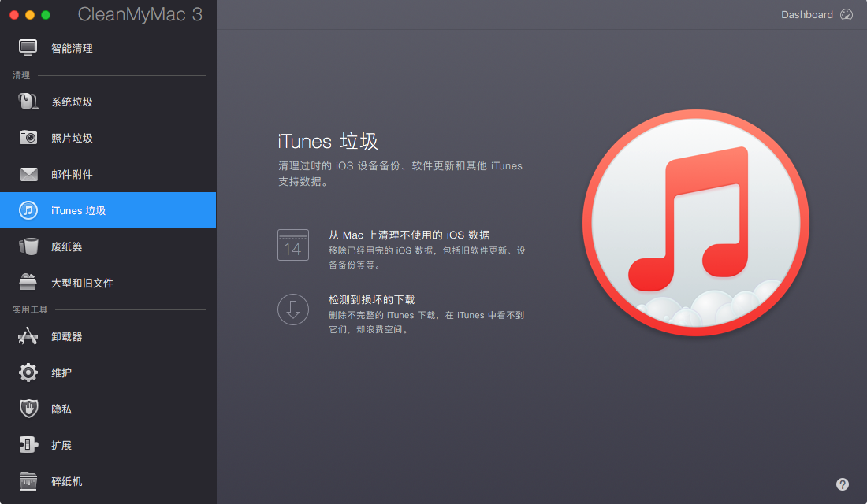Click the Dashboard gauge icon
This screenshot has height=504, width=867.
point(847,14)
